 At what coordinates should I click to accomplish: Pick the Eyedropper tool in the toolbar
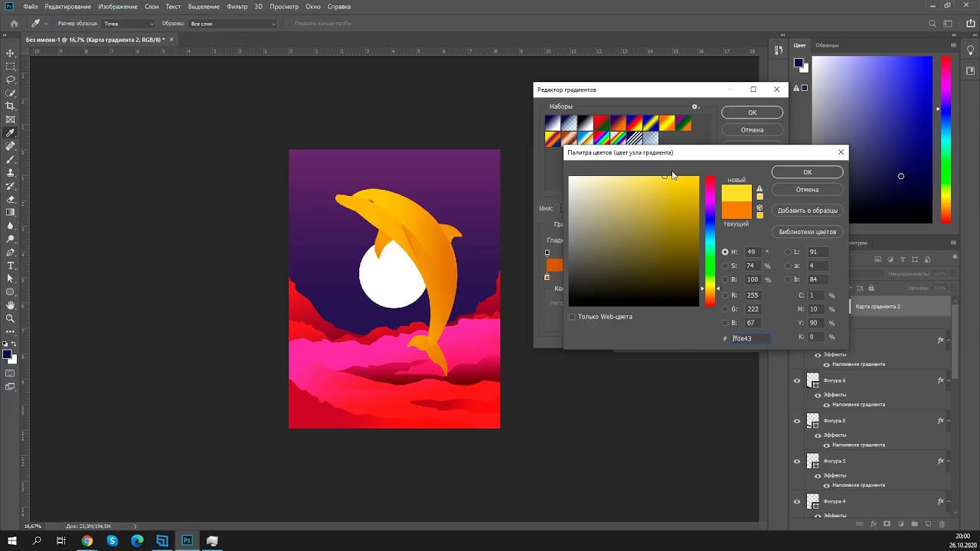[x=11, y=133]
